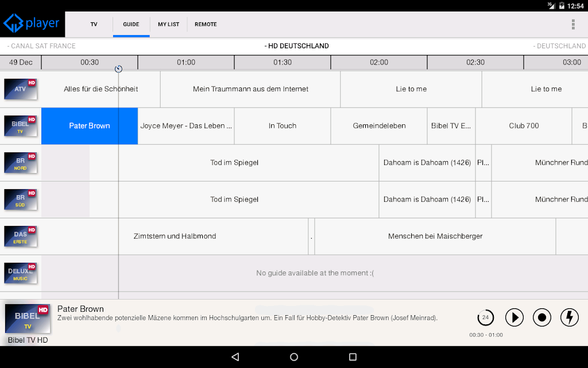The image size is (588, 368).
Task: Select Münchner Runde on BR Nord row
Action: (540, 163)
